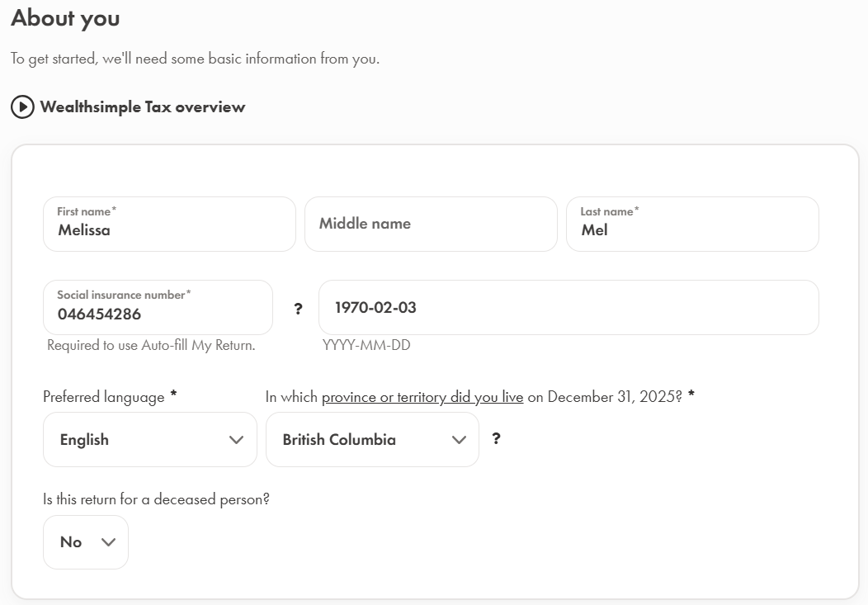This screenshot has width=868, height=605.
Task: Click the chevron arrow in the province dropdown
Action: tap(459, 440)
